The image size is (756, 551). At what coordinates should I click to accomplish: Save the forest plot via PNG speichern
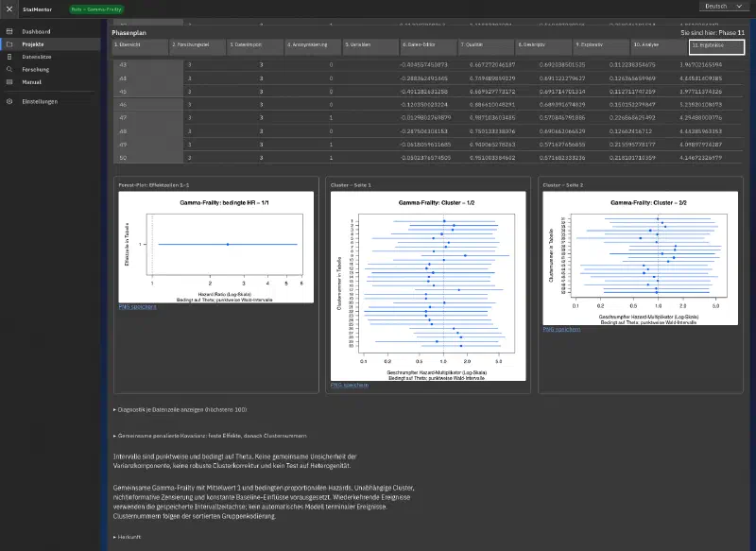point(137,306)
